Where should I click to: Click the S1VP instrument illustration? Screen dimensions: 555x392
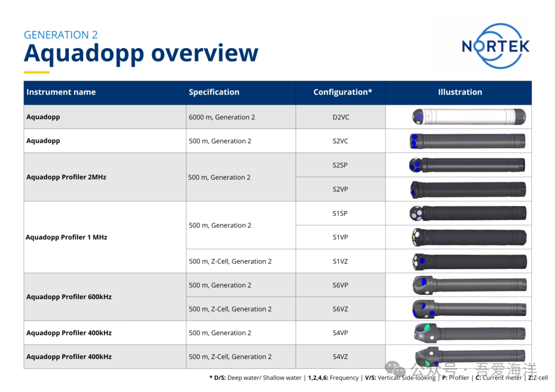point(468,237)
